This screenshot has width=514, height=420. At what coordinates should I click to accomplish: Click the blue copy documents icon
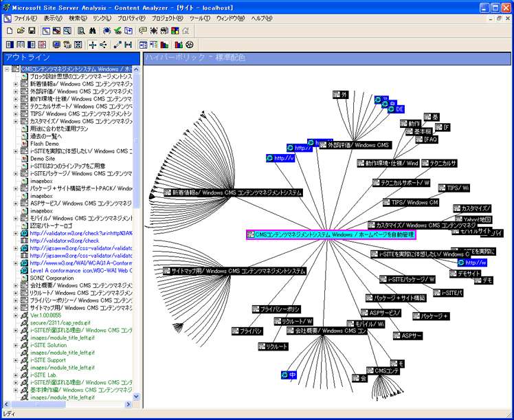(x=128, y=31)
